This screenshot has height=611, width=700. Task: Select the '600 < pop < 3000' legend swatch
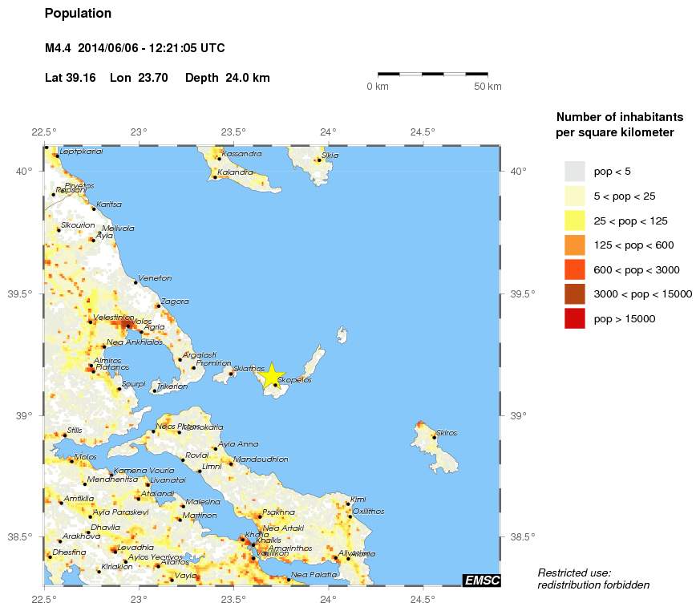pyautogui.click(x=575, y=269)
